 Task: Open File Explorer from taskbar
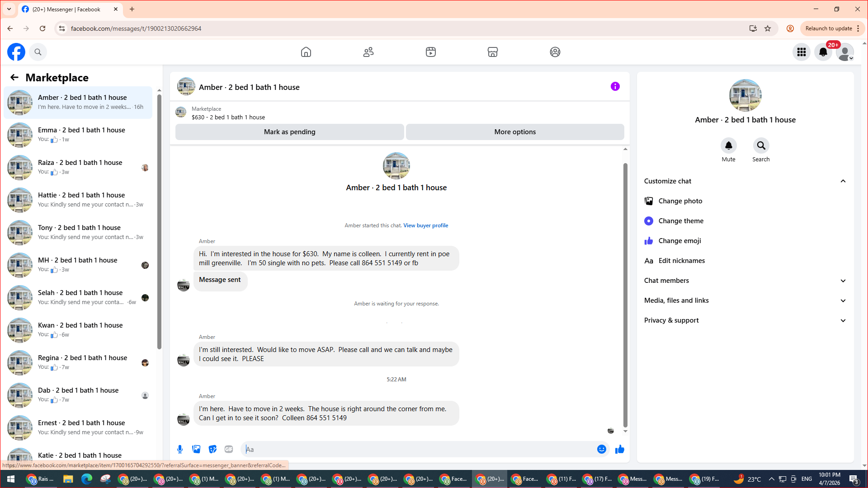tap(68, 479)
